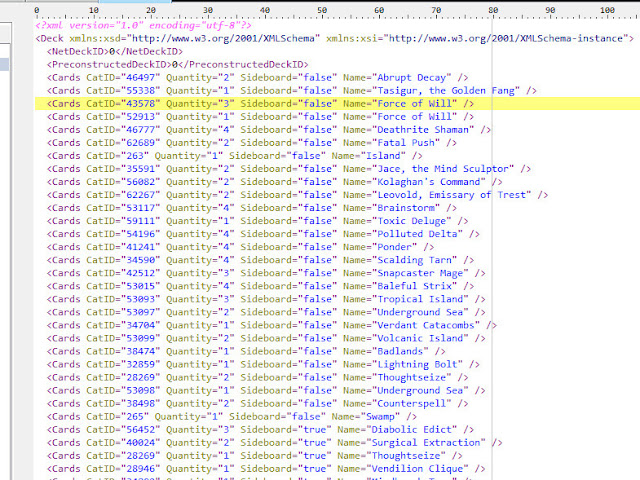Click the Jace, the Mind Sculptor line
Image resolution: width=640 pixels, height=480 pixels.
click(289, 169)
